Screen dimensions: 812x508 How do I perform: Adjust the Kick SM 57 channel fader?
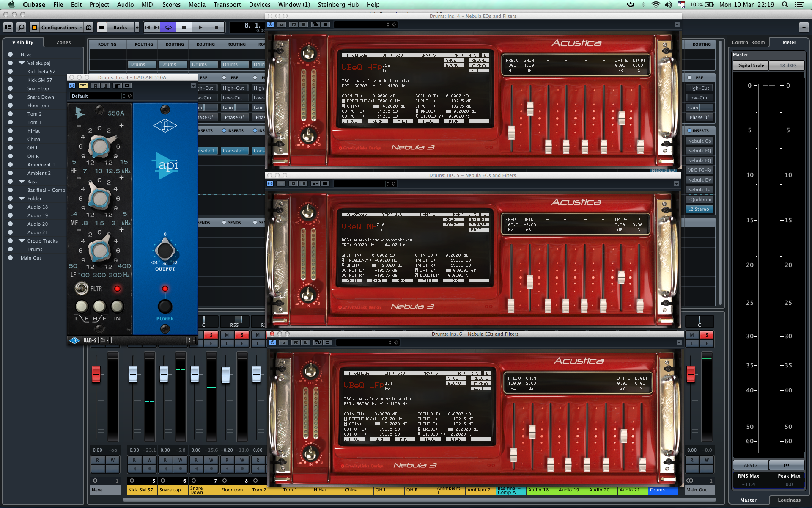point(133,374)
